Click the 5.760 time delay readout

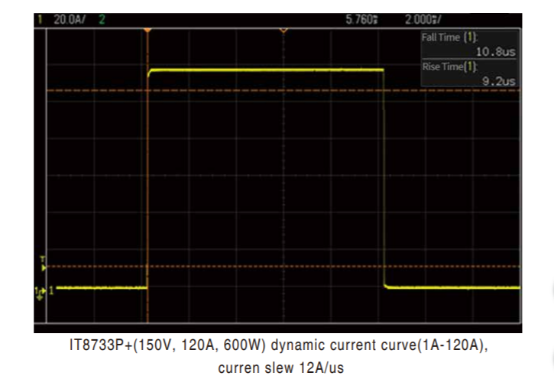[361, 19]
